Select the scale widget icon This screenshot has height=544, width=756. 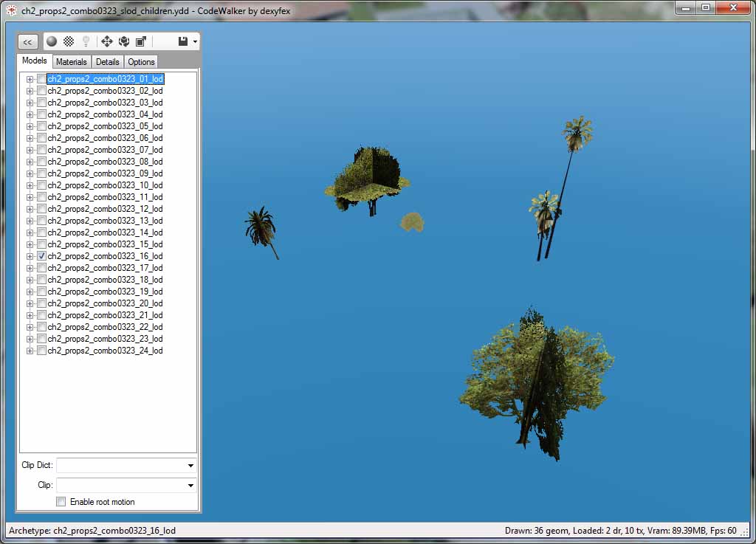pyautogui.click(x=141, y=41)
